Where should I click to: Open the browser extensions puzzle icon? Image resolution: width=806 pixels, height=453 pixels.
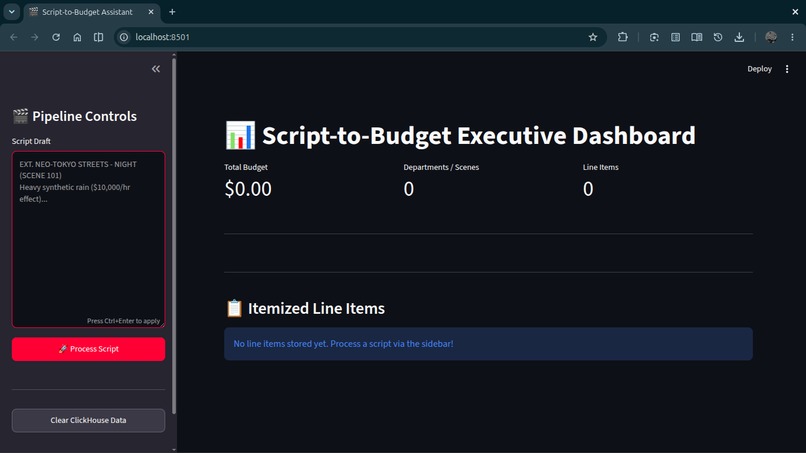(622, 37)
